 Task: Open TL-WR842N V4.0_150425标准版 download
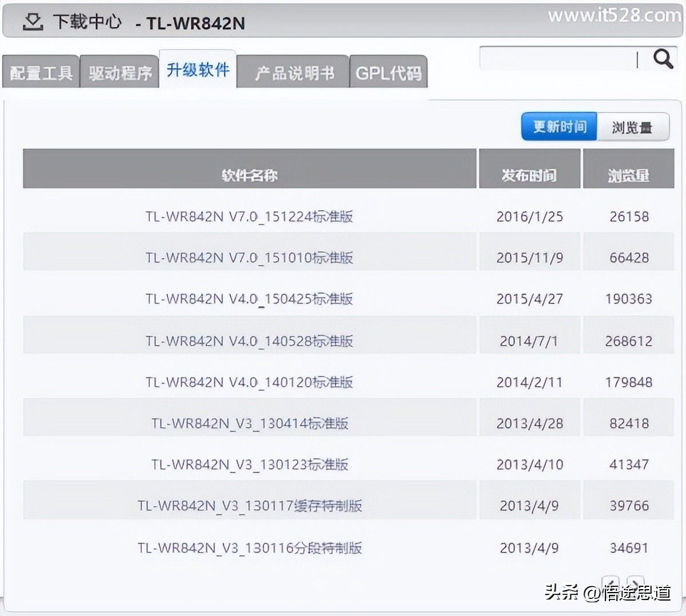[249, 299]
